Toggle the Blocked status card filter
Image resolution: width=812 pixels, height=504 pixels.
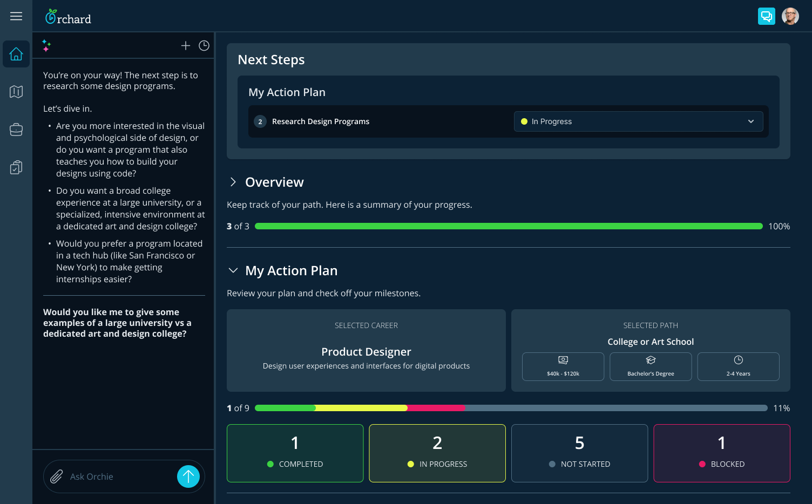(x=722, y=453)
